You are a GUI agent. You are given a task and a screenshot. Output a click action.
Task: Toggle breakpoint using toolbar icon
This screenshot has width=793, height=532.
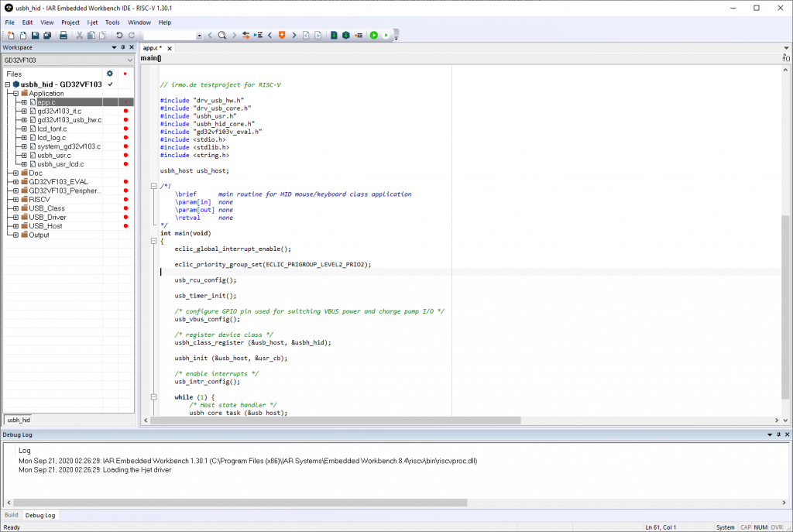(x=359, y=35)
